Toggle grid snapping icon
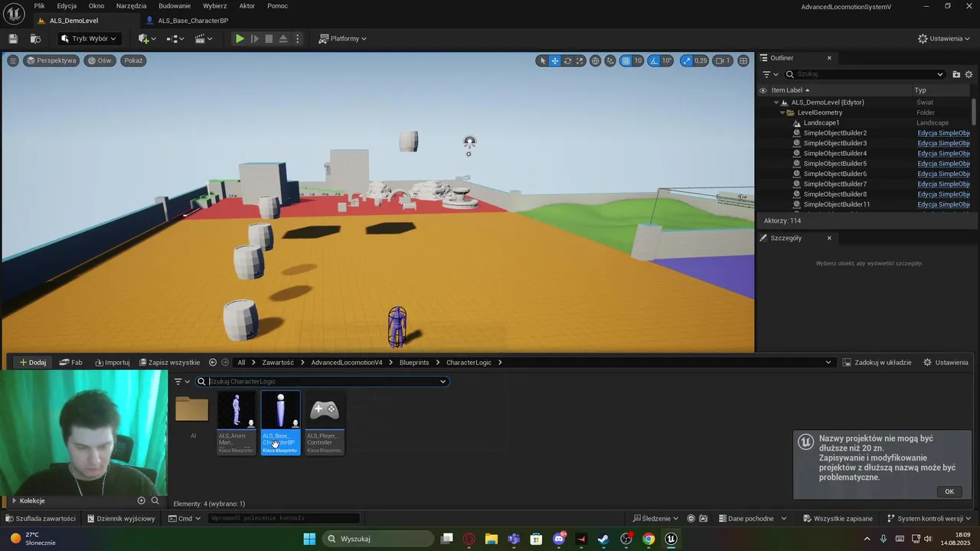The image size is (980, 551). tap(626, 60)
